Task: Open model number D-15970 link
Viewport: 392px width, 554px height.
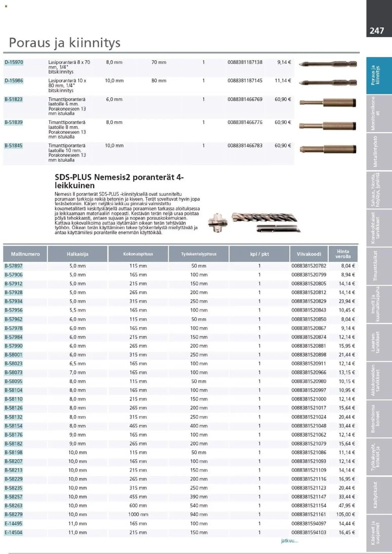Action: pos(14,62)
